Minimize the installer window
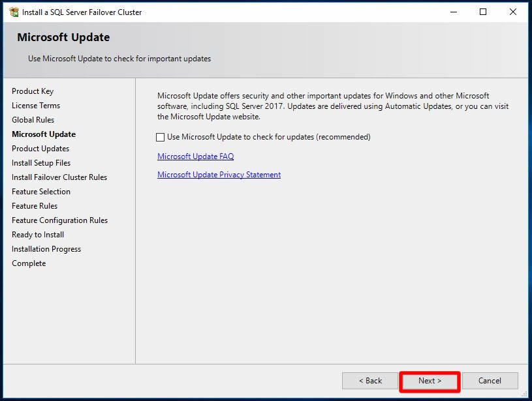The width and height of the screenshot is (532, 401). (452, 12)
